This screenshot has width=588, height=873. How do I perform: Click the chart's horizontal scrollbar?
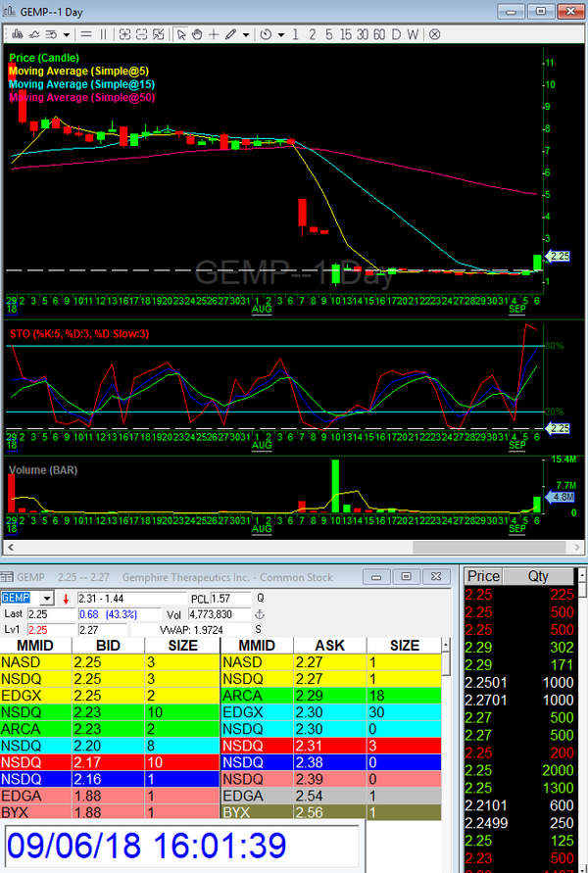[x=274, y=548]
